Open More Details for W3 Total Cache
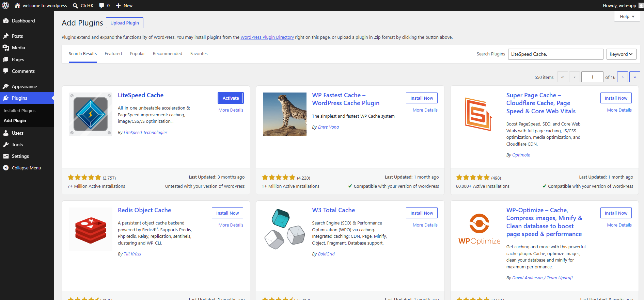This screenshot has width=644, height=300. click(x=425, y=225)
